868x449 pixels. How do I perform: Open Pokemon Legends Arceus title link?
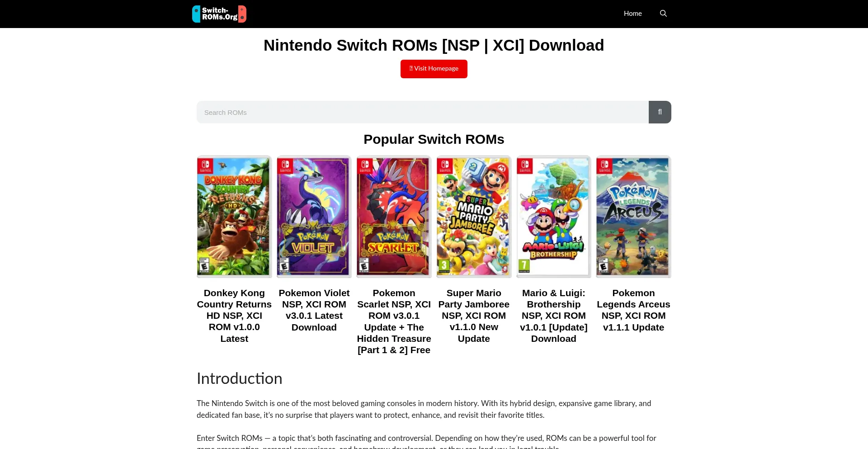click(x=633, y=310)
